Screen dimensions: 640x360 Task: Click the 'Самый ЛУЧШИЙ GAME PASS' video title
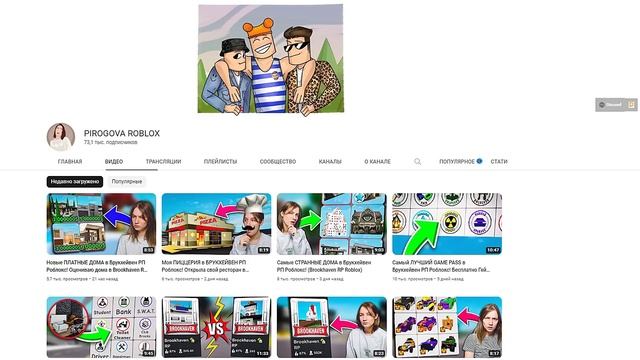click(441, 266)
